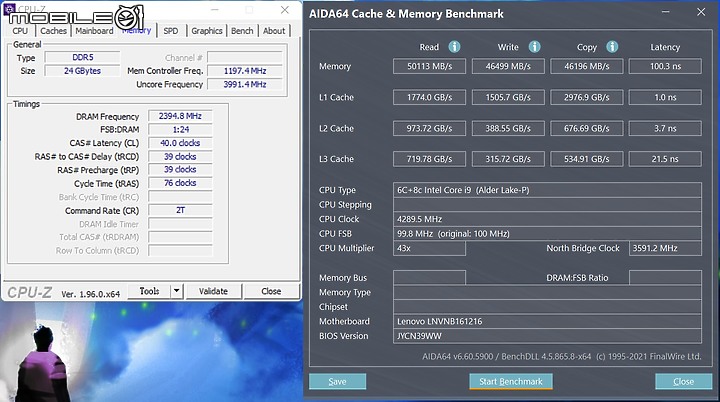Click the L2 Cache Copy 676.69 GB/s
720x402 pixels.
point(587,128)
